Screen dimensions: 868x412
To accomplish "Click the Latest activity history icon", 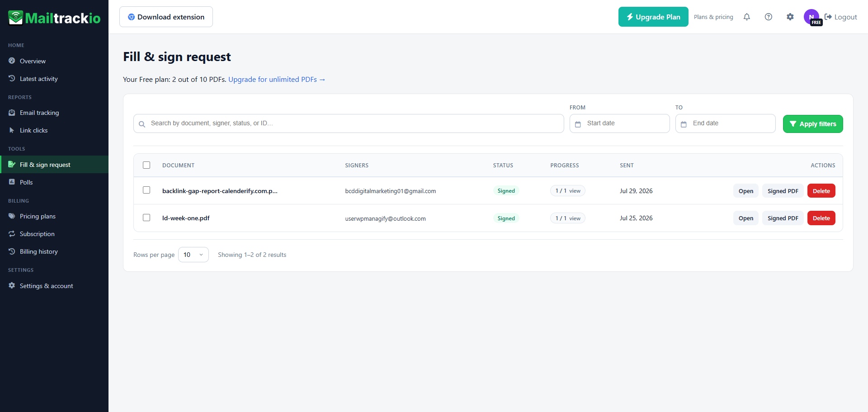I will (x=12, y=78).
